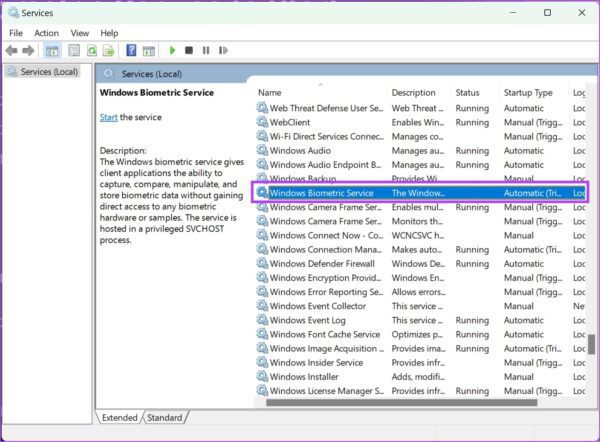Viewport: 600px width, 442px height.
Task: Select Windows Audio Endpoint Builder row
Action: [420, 165]
